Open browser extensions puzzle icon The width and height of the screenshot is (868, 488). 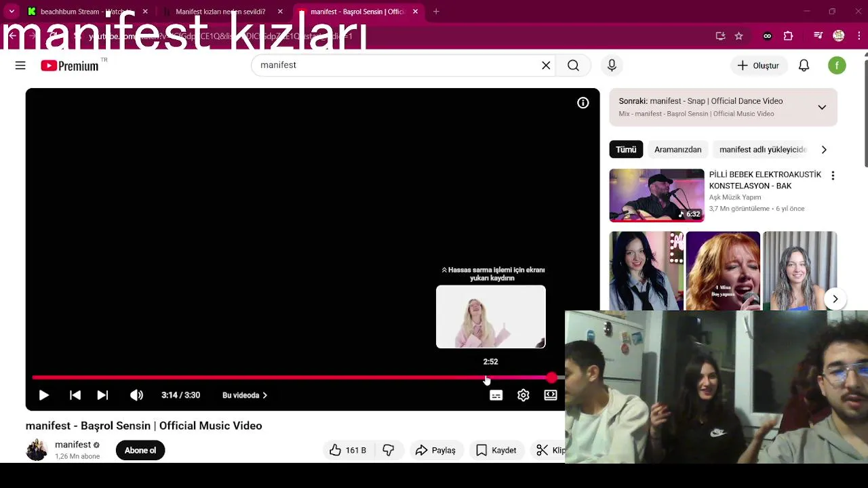coord(788,36)
